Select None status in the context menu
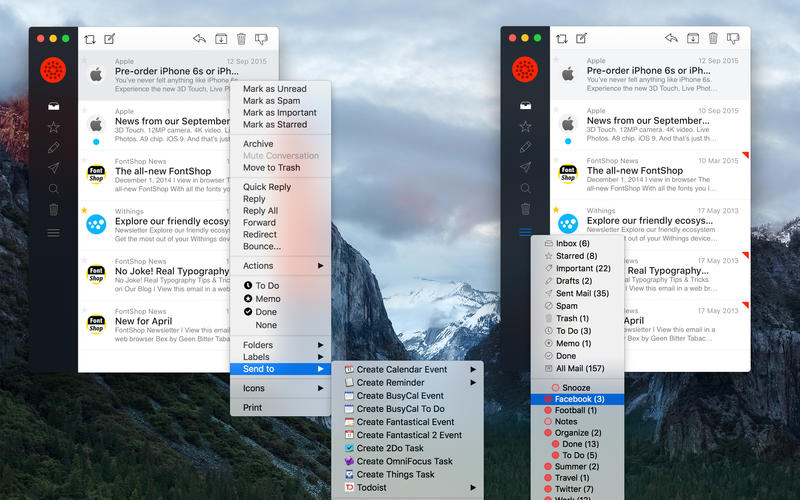800x500 pixels. pos(266,325)
